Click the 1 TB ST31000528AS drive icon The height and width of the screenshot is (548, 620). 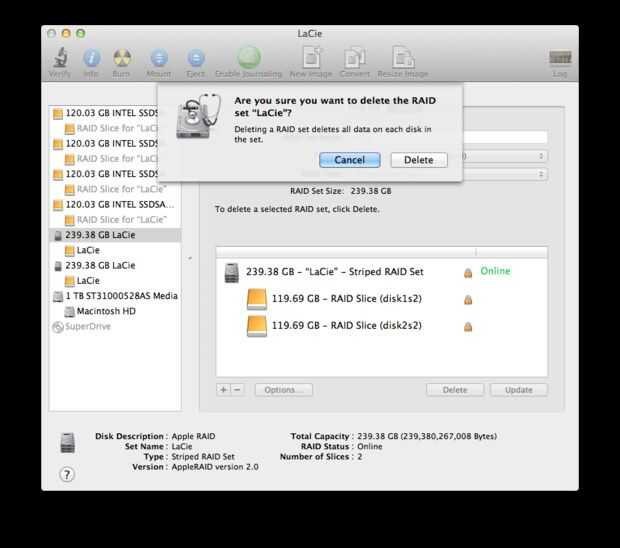58,297
